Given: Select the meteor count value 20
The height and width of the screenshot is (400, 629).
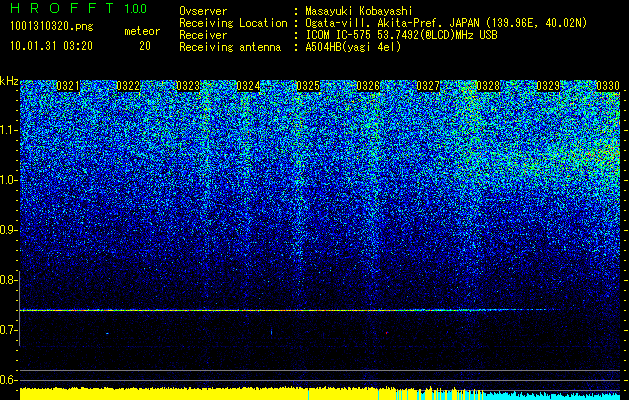Looking at the screenshot, I should [x=145, y=46].
